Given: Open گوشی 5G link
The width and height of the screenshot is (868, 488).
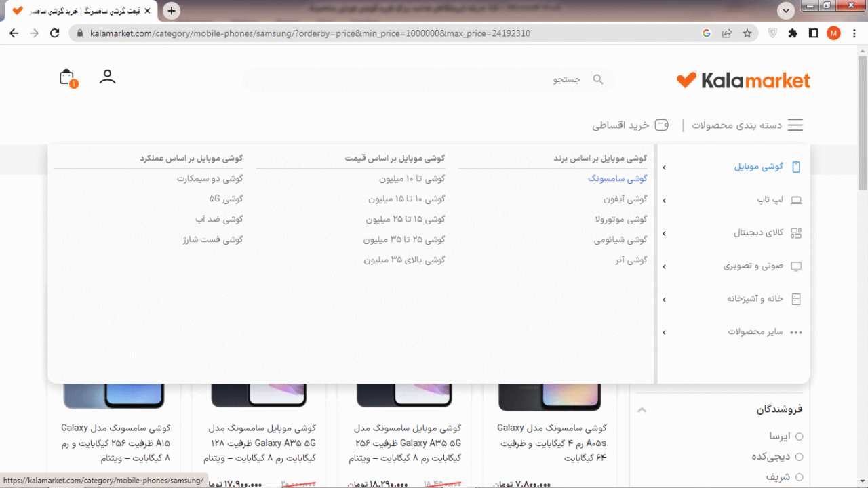Looking at the screenshot, I should pos(226,199).
